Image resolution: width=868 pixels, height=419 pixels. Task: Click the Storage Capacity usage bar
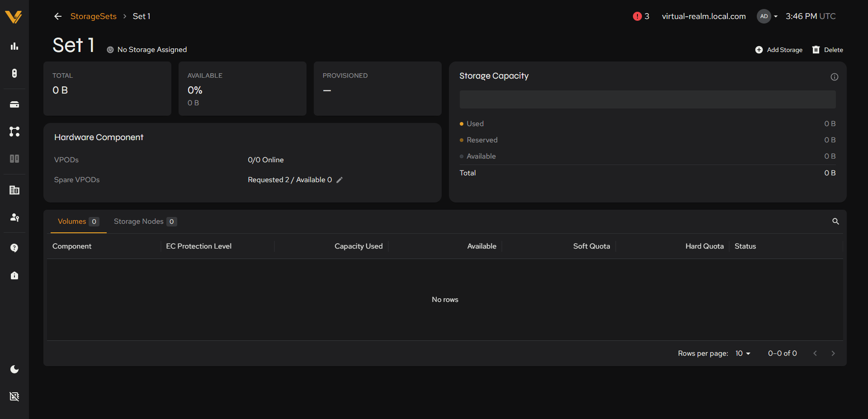tap(647, 99)
